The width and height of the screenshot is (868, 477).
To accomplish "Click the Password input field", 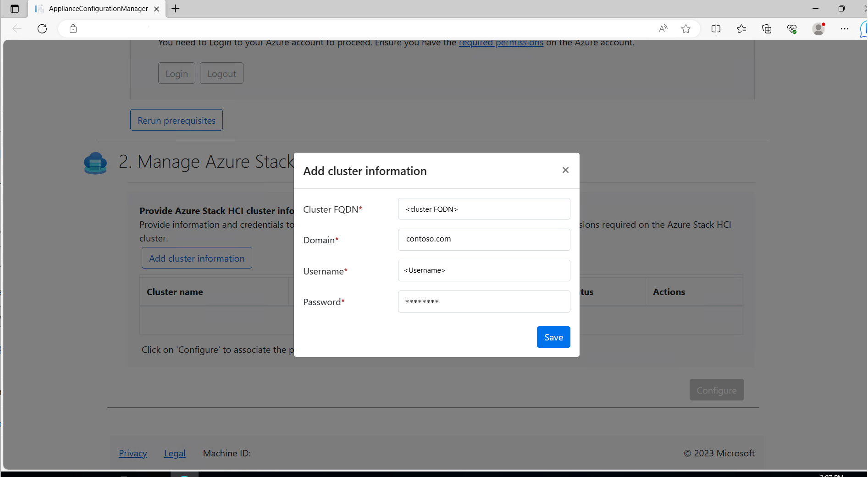I will click(484, 302).
